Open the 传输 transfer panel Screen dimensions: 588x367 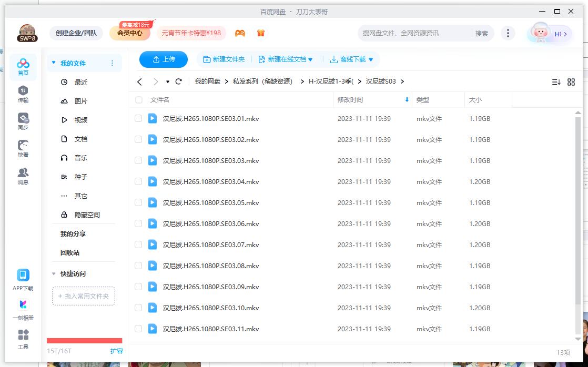point(23,95)
